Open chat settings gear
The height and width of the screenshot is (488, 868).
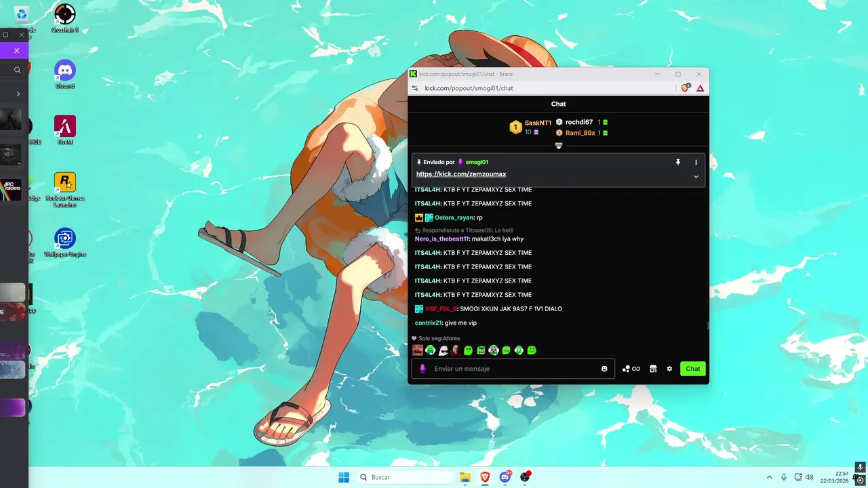[x=669, y=369]
